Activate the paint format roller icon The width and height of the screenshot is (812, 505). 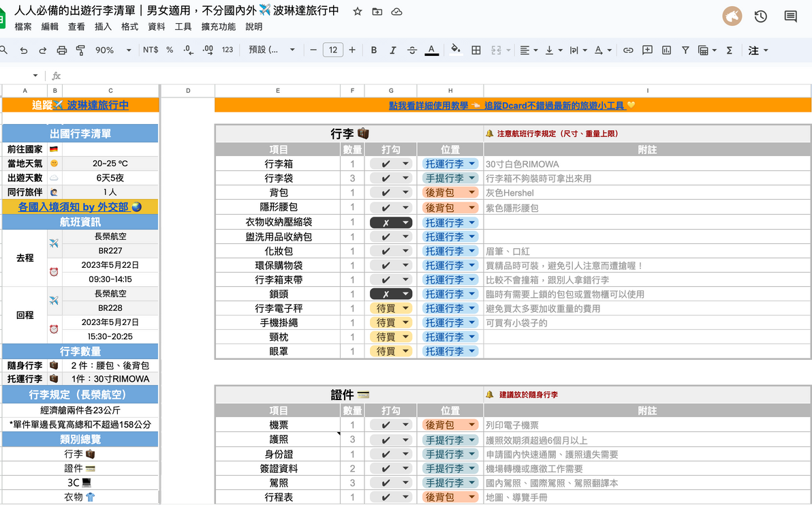(x=80, y=50)
